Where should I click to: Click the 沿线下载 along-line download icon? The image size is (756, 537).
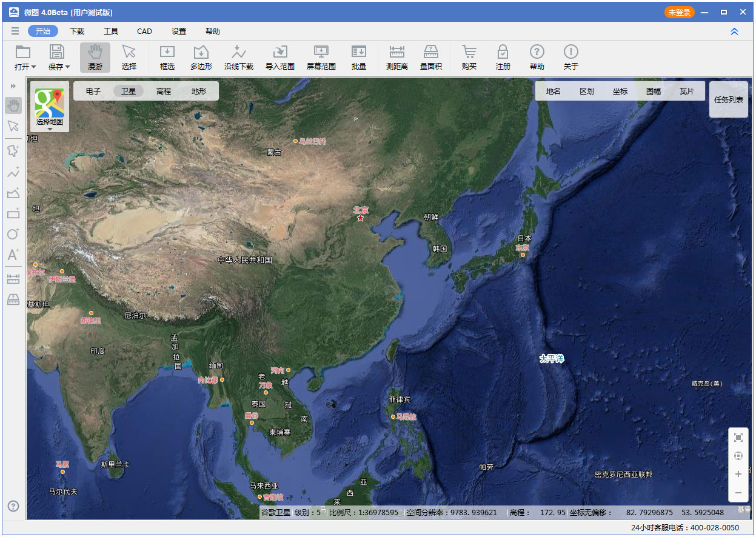pyautogui.click(x=238, y=58)
